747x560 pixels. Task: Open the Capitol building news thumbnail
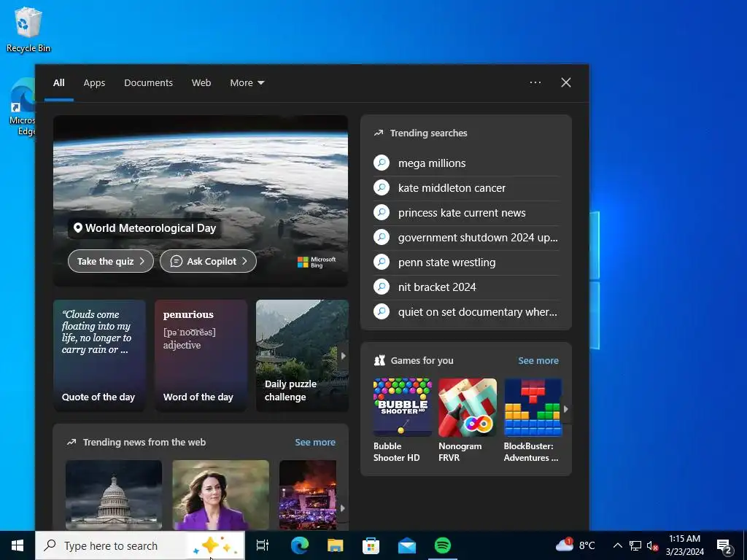pyautogui.click(x=114, y=495)
